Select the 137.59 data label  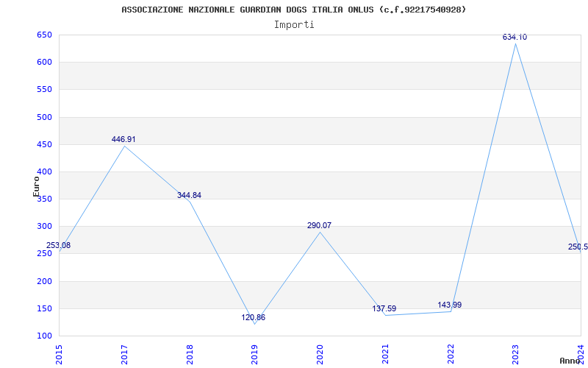[x=384, y=308]
